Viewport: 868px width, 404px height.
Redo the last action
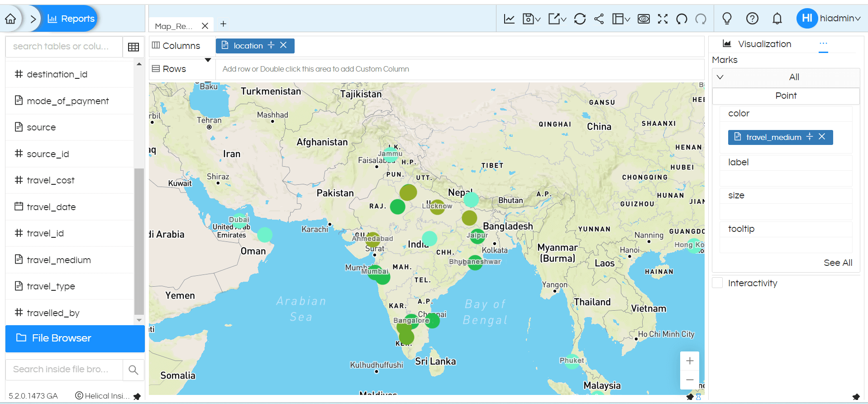click(x=701, y=19)
